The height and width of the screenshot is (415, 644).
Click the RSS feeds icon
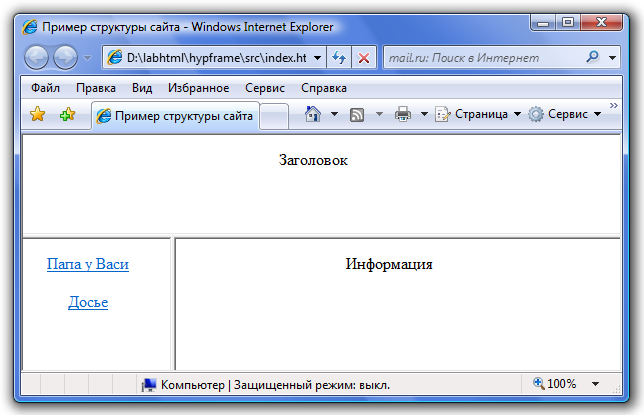tap(357, 115)
